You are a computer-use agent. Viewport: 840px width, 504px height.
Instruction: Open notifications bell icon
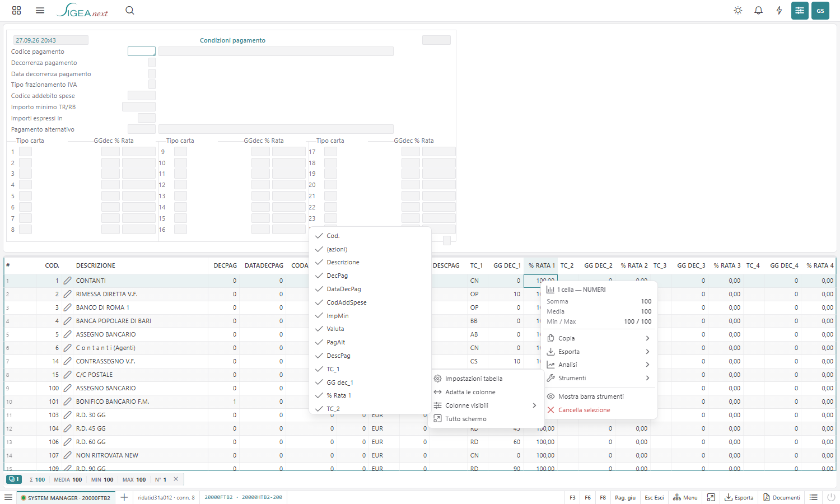tap(758, 10)
